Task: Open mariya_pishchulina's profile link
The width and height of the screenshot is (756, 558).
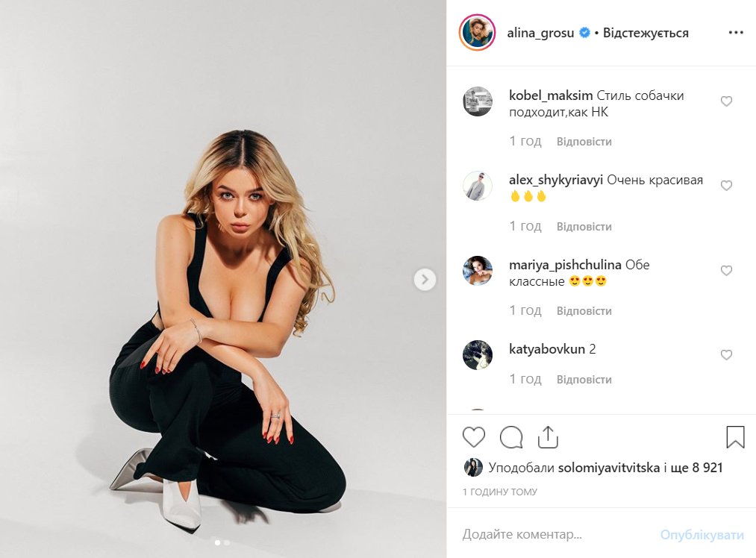Action: point(565,265)
